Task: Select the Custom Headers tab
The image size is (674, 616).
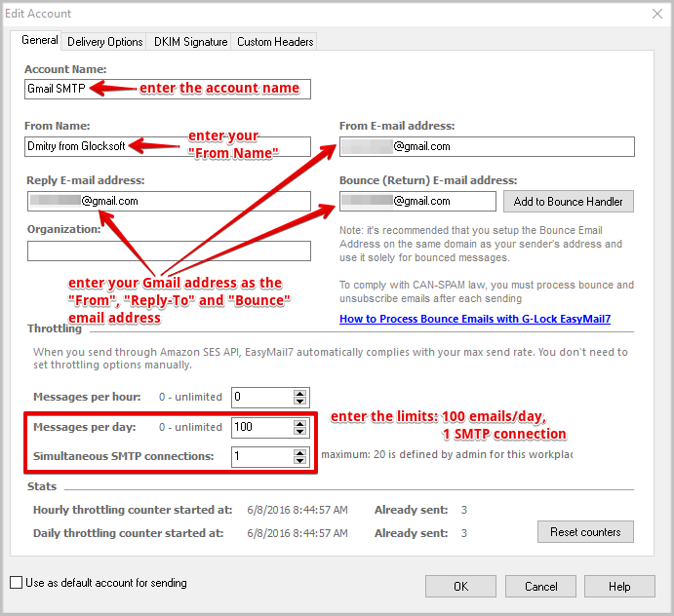Action: point(275,42)
